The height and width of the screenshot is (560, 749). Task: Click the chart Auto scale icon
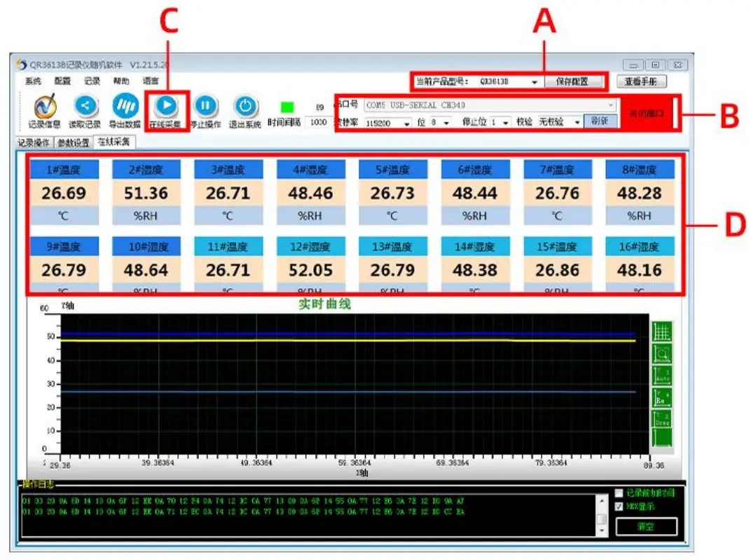pos(662,376)
